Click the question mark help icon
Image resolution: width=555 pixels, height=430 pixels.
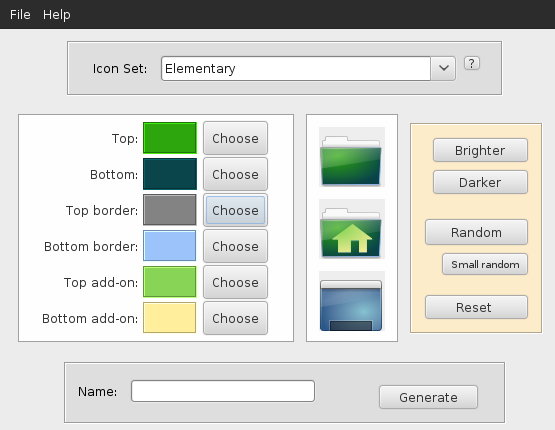coord(472,64)
